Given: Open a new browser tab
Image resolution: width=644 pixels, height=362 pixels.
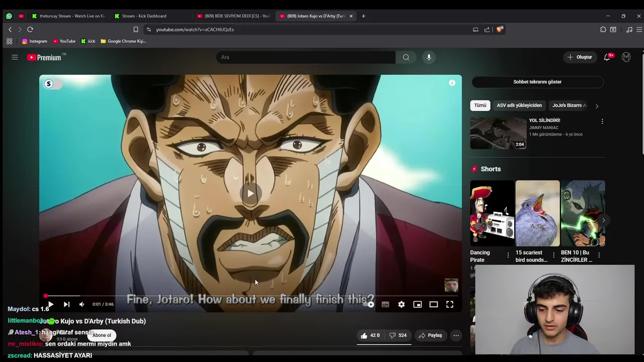Looking at the screenshot, I should pyautogui.click(x=363, y=16).
